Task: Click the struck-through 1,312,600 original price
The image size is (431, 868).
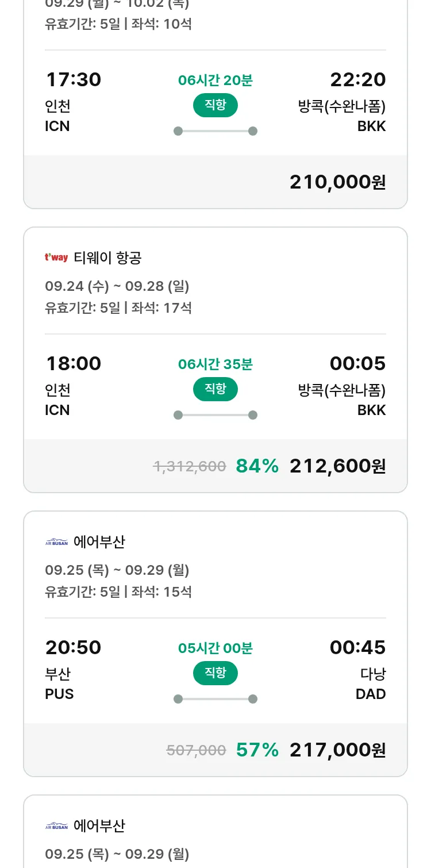Action: click(190, 466)
